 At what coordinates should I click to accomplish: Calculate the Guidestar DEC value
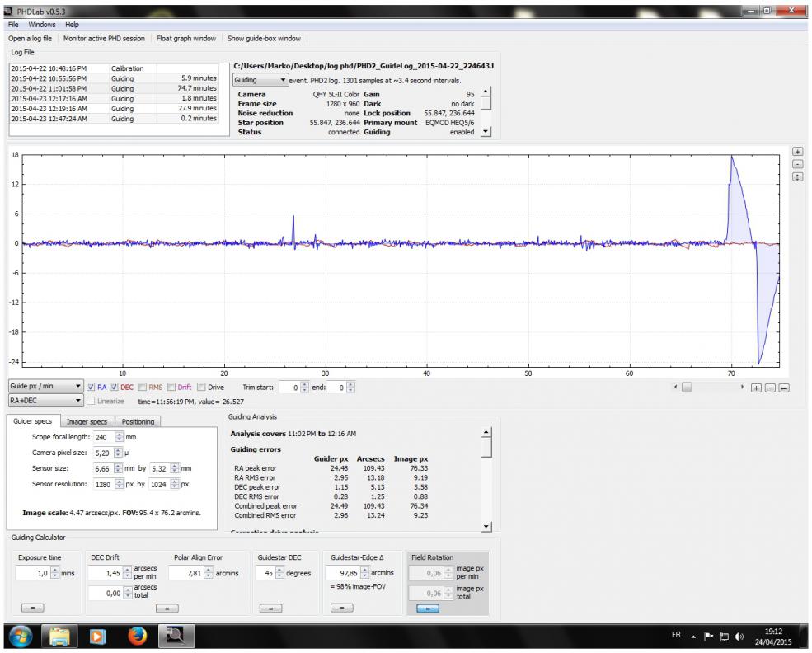(x=271, y=608)
